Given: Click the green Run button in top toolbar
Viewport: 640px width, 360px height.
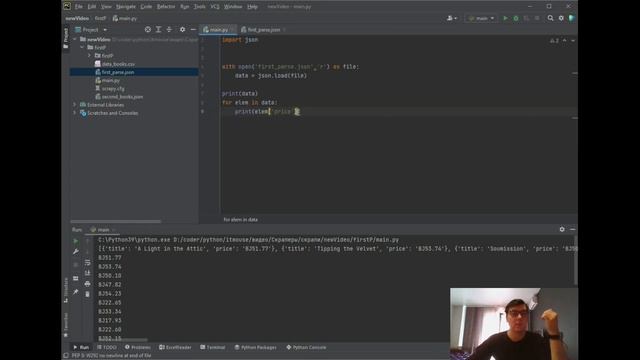Looking at the screenshot, I should point(505,18).
